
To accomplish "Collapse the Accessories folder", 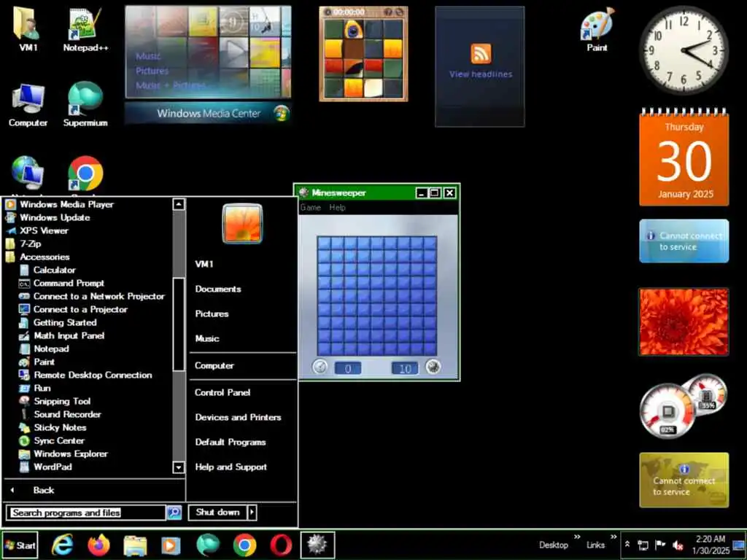I will (x=37, y=257).
